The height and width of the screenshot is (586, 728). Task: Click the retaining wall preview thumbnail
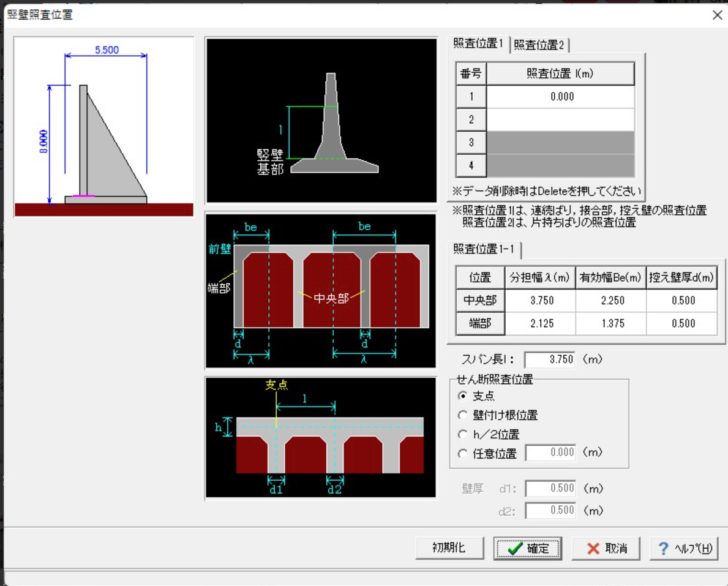coord(103,126)
